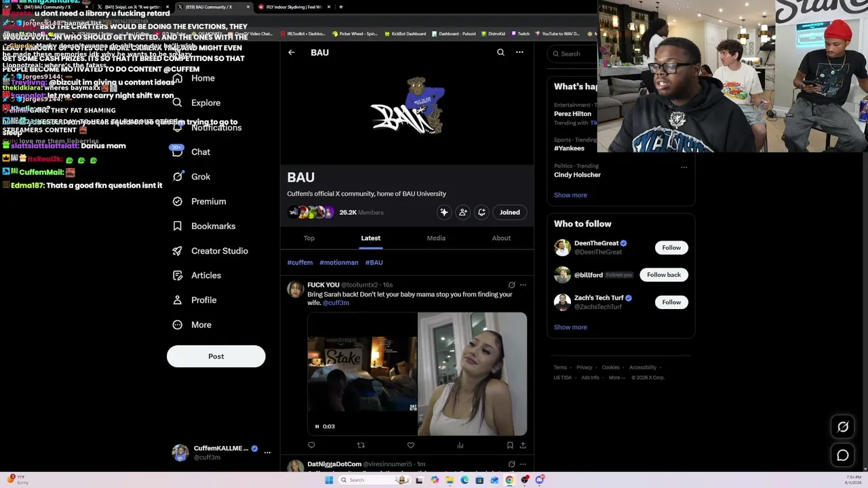Open Premium in the X sidebar
Viewport: 868px width, 488px height.
pos(199,201)
